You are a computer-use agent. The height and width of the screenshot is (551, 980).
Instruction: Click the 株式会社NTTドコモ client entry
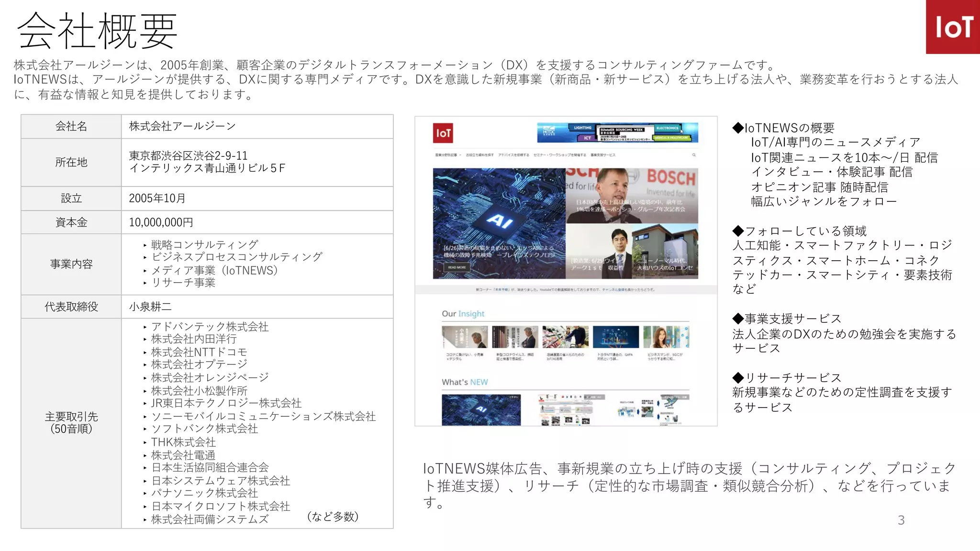click(x=199, y=352)
